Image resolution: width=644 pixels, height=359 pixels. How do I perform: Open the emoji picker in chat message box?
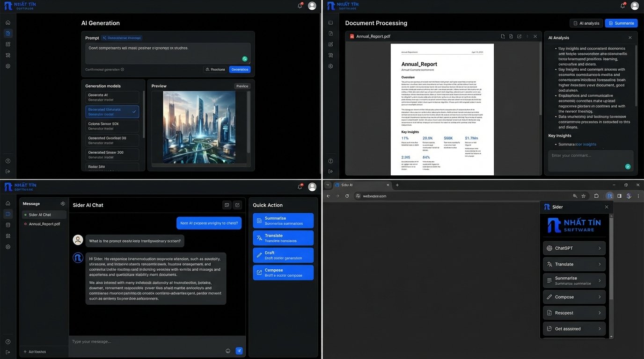(228, 351)
